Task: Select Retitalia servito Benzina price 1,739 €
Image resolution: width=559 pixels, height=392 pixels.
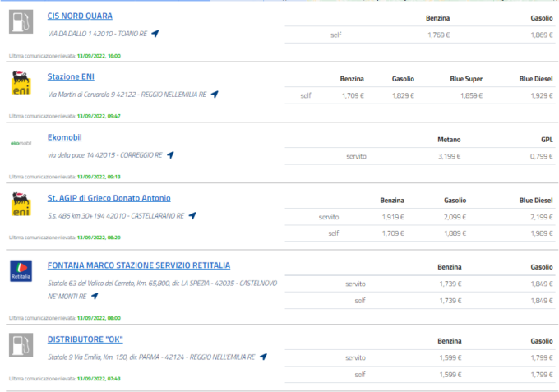Action: pyautogui.click(x=450, y=284)
